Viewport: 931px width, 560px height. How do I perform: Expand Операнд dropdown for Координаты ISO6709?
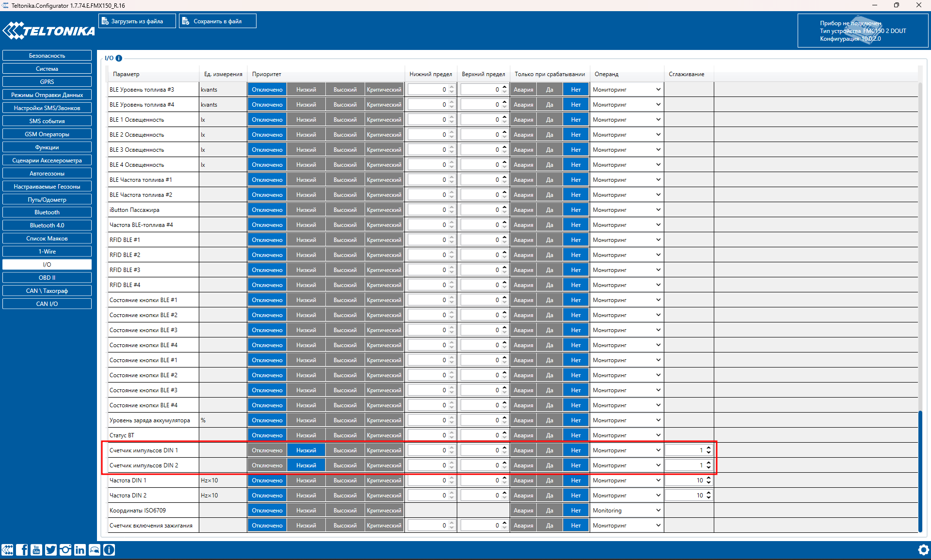[x=626, y=511]
